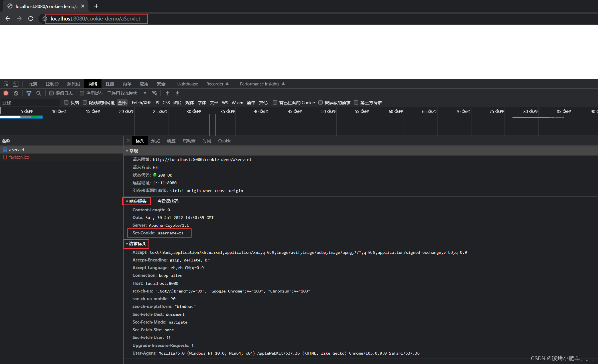Open the 内存 panel
598x364 pixels.
127,84
